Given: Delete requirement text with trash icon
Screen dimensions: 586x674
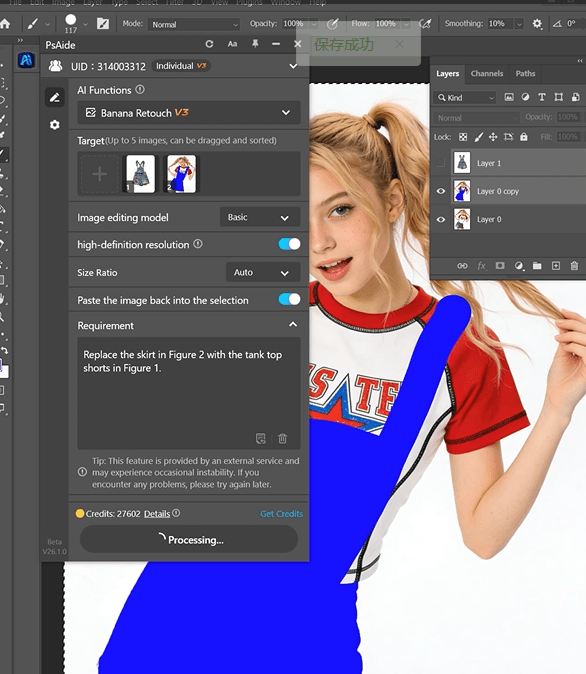Looking at the screenshot, I should 282,438.
